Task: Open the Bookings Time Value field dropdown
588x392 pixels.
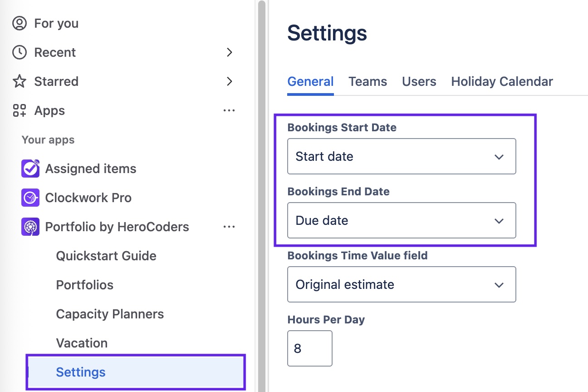Action: pos(402,285)
